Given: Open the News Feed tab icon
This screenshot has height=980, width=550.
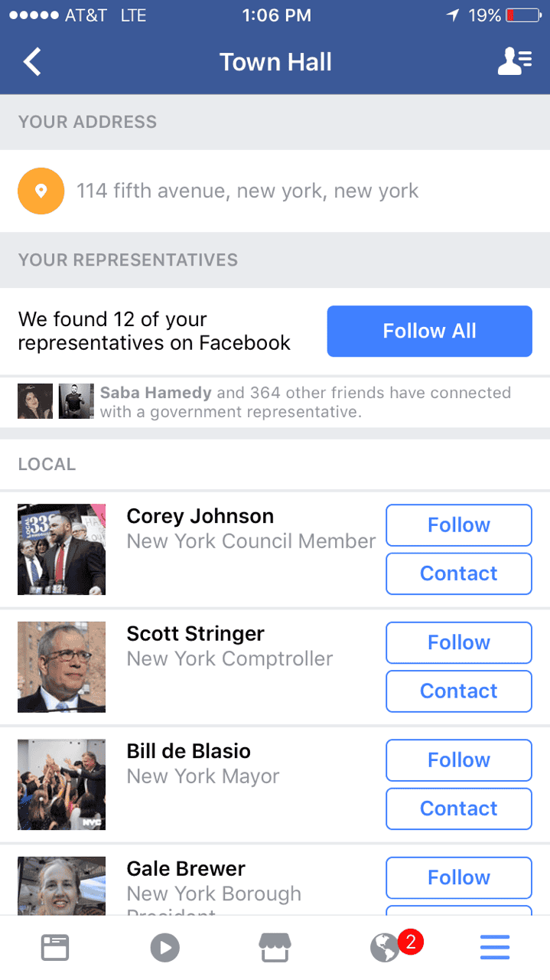Looking at the screenshot, I should (x=55, y=946).
